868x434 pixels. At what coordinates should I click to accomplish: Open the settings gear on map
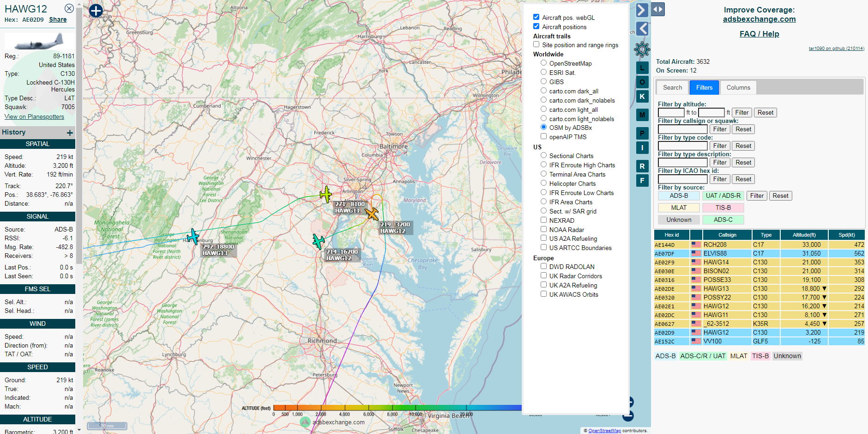[x=642, y=49]
